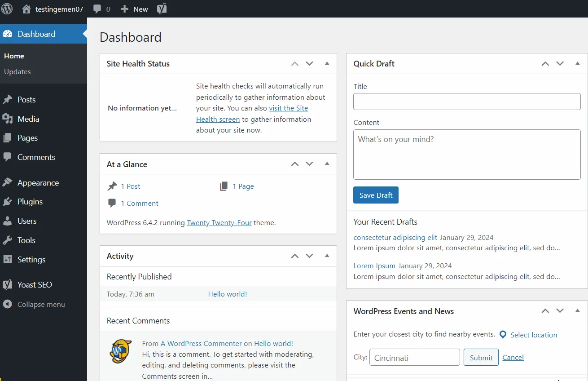
Task: Open the New item menu
Action: pyautogui.click(x=133, y=9)
